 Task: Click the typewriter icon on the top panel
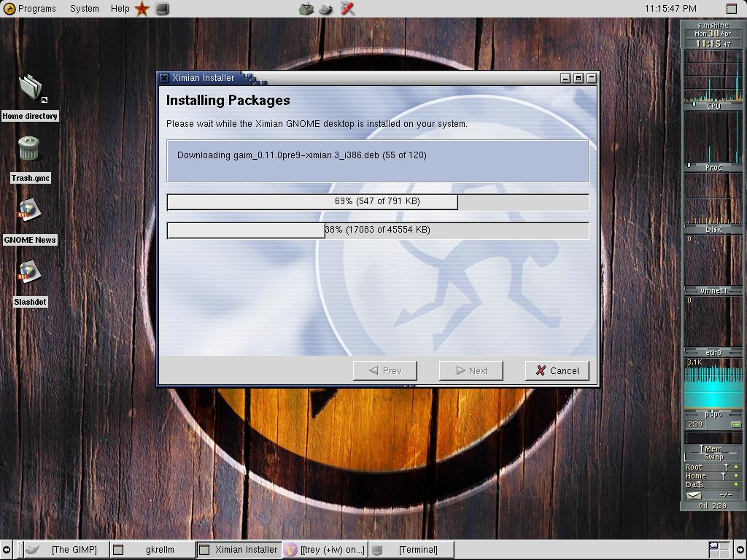tap(327, 9)
